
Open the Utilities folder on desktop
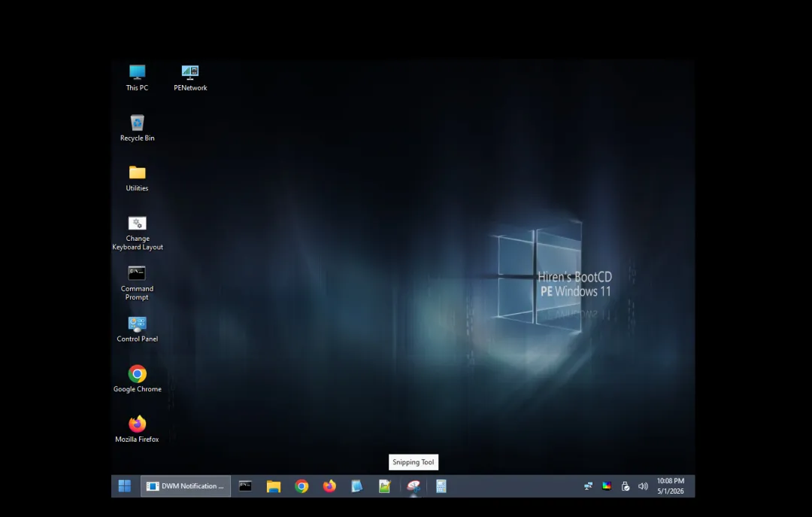coord(138,178)
